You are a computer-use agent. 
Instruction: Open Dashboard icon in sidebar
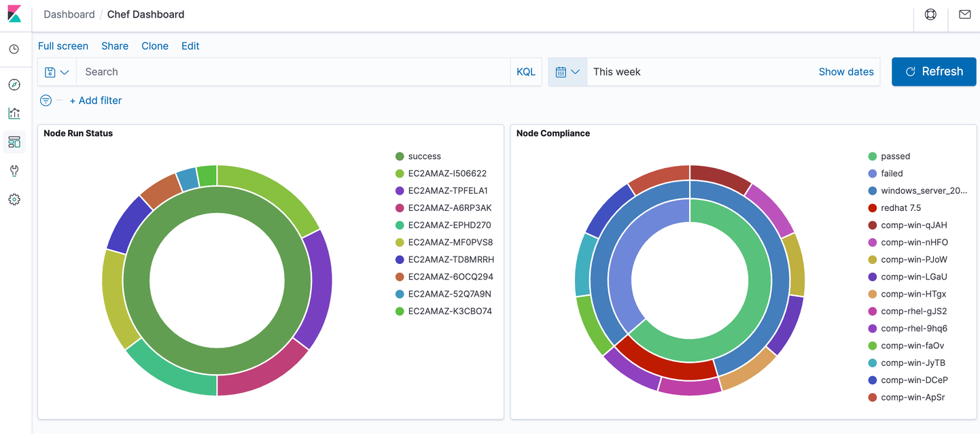point(14,142)
